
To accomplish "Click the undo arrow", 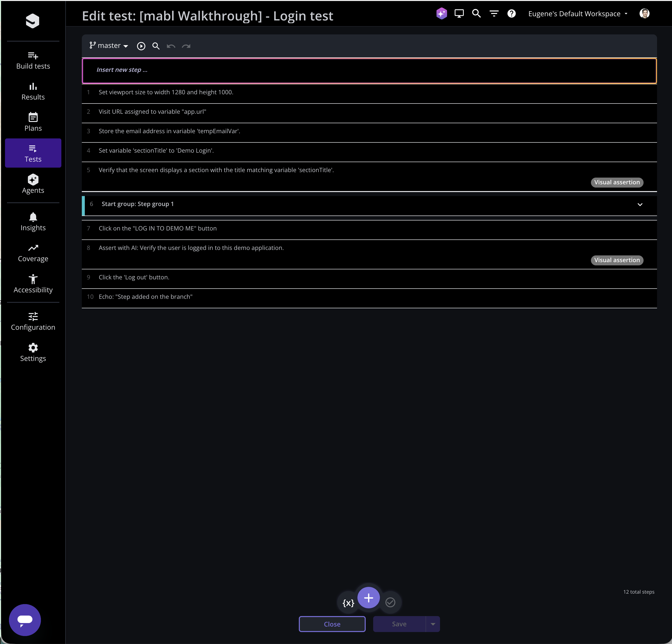I will tap(171, 46).
